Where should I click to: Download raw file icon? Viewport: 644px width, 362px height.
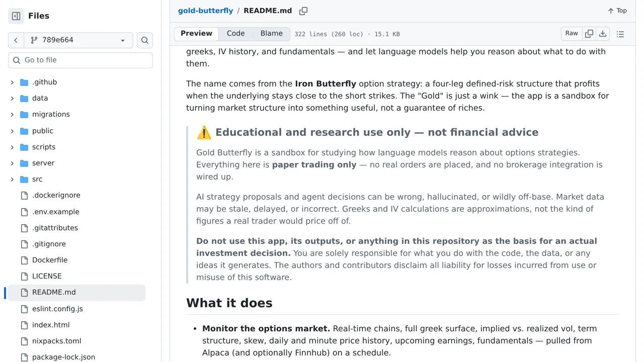603,34
